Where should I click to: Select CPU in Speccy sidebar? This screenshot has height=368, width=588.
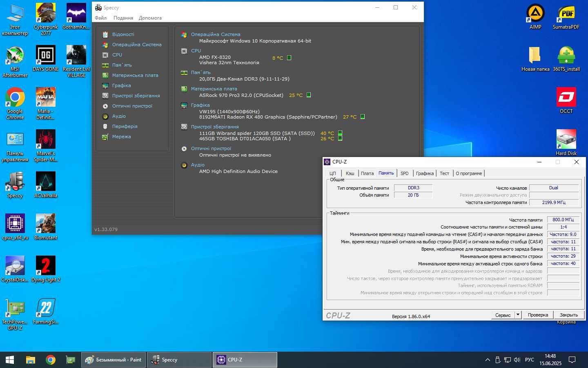(117, 55)
